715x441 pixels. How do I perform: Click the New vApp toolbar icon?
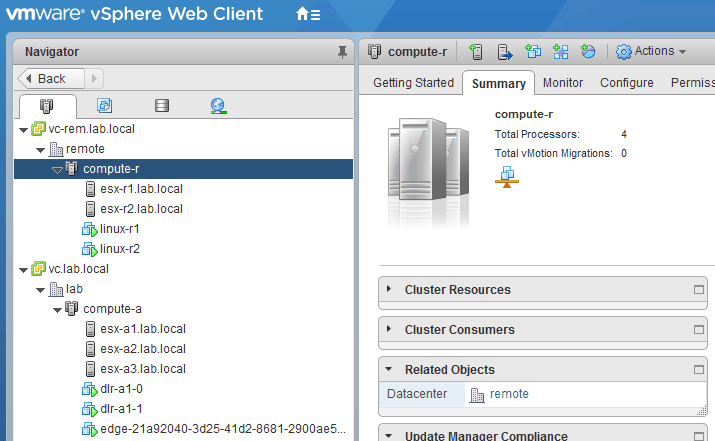coord(560,52)
